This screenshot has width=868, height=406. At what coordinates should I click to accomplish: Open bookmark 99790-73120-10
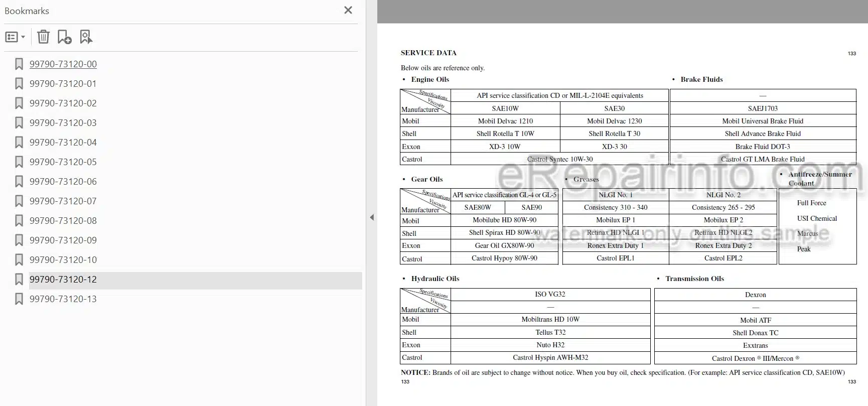[63, 260]
